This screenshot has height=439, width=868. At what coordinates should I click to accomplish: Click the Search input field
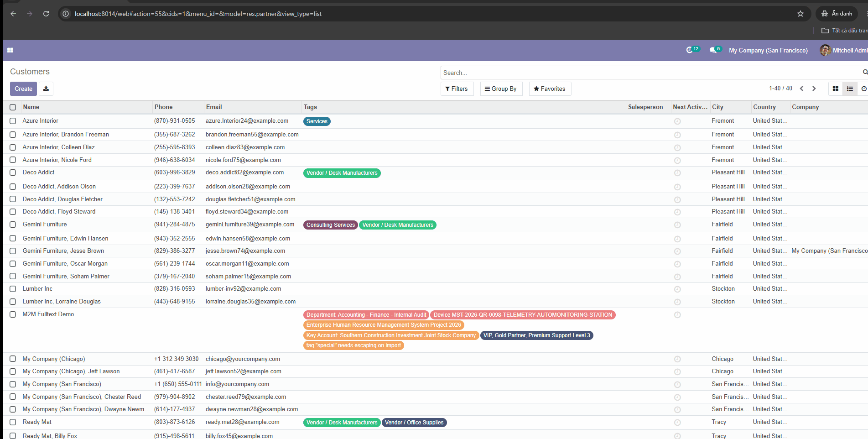(x=651, y=73)
